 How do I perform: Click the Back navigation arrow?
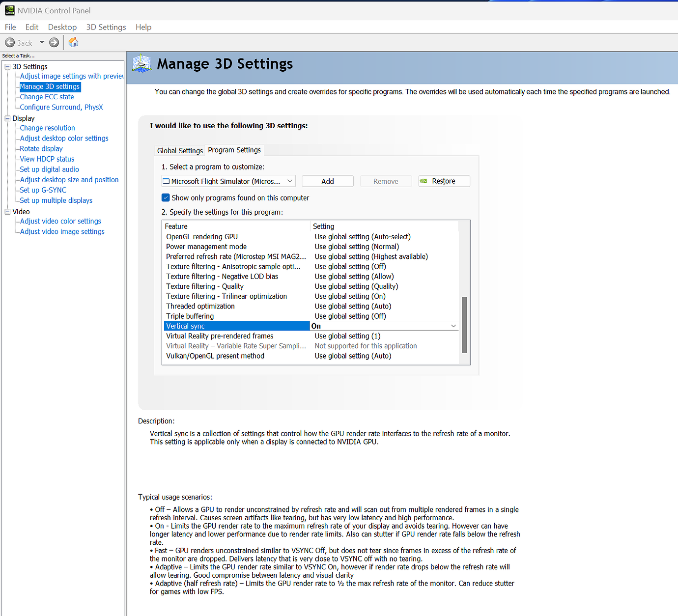pyautogui.click(x=10, y=42)
